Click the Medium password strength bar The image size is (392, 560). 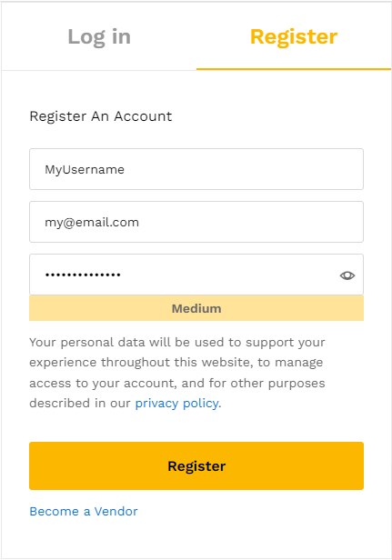(196, 308)
